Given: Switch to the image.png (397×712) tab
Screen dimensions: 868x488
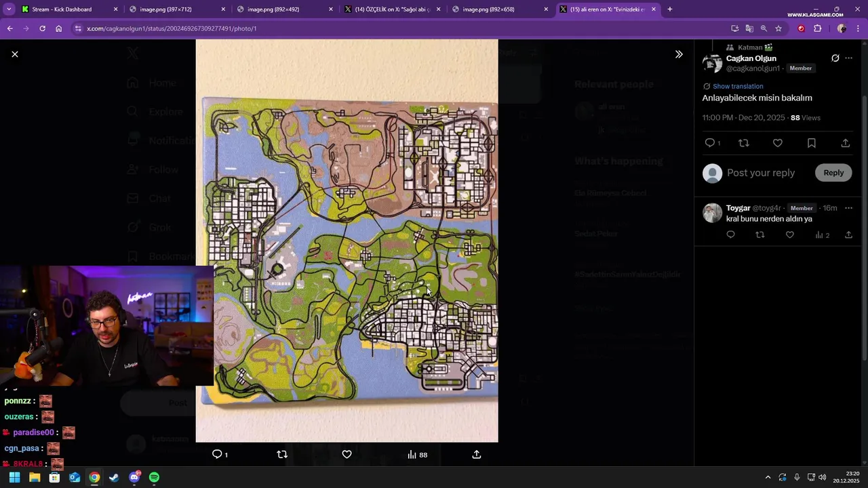Looking at the screenshot, I should [176, 9].
